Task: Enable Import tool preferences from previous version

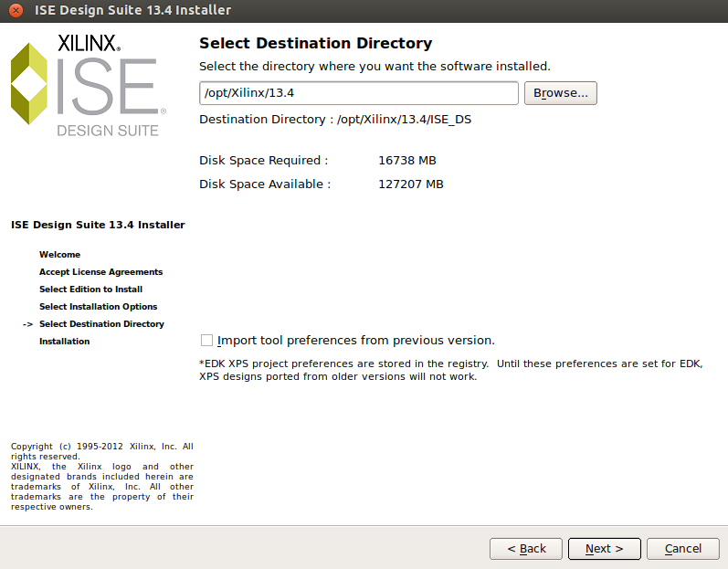Action: 206,341
